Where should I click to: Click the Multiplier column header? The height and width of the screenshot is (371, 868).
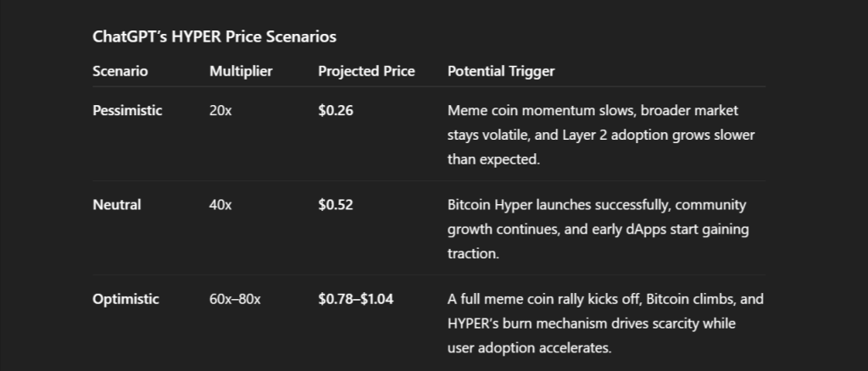tap(241, 71)
